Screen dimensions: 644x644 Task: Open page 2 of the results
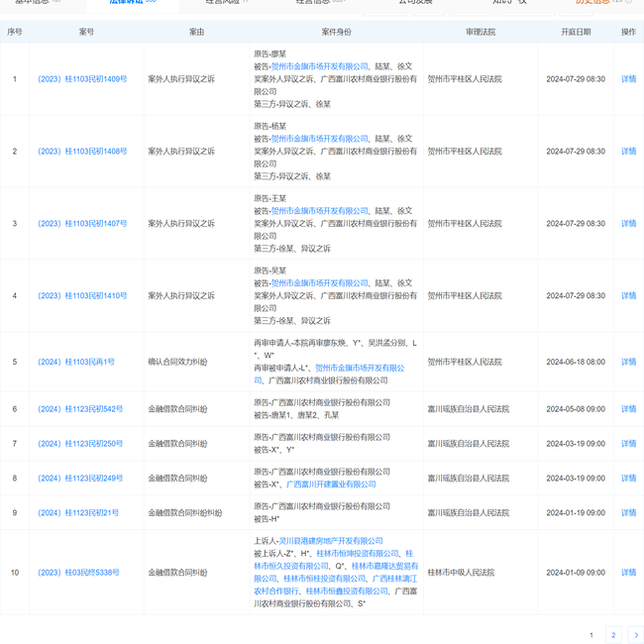click(613, 635)
